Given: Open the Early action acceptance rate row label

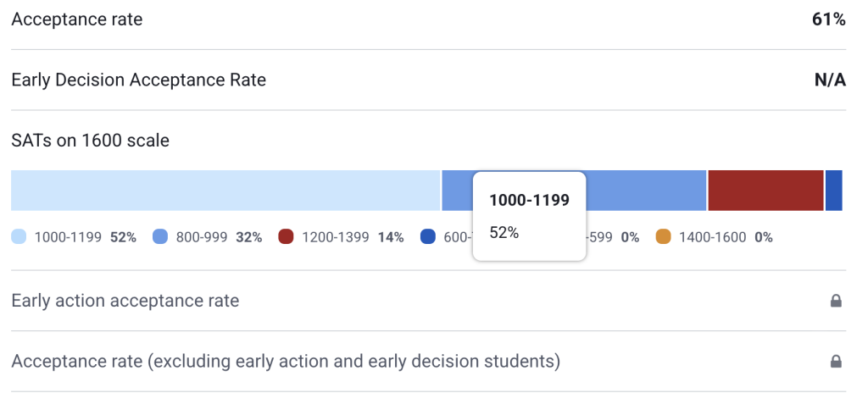Looking at the screenshot, I should click(125, 301).
